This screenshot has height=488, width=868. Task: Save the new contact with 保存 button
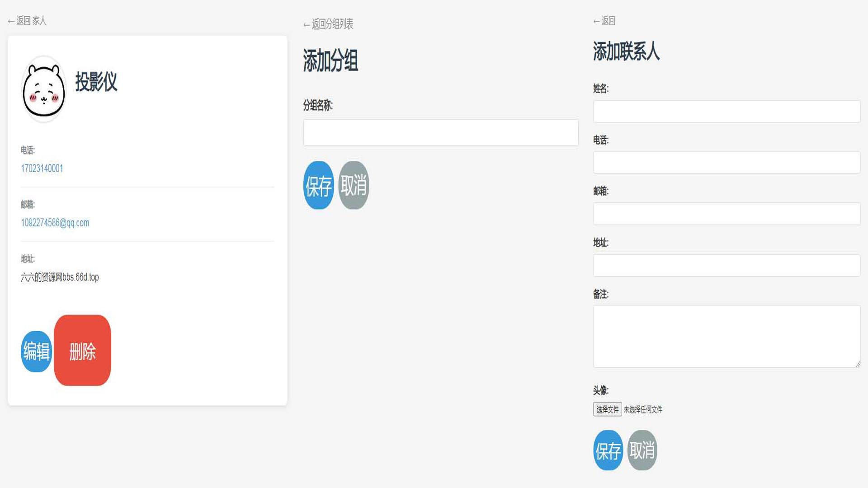[608, 450]
